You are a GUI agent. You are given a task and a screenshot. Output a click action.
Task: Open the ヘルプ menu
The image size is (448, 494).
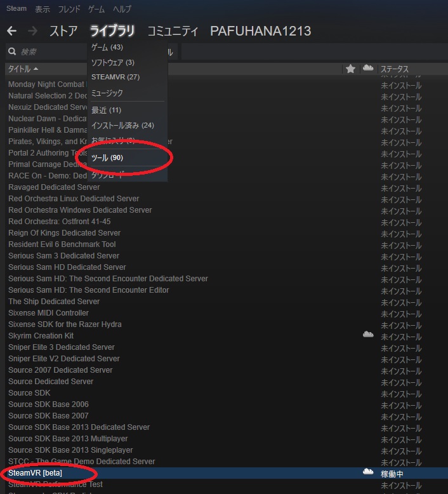point(122,9)
